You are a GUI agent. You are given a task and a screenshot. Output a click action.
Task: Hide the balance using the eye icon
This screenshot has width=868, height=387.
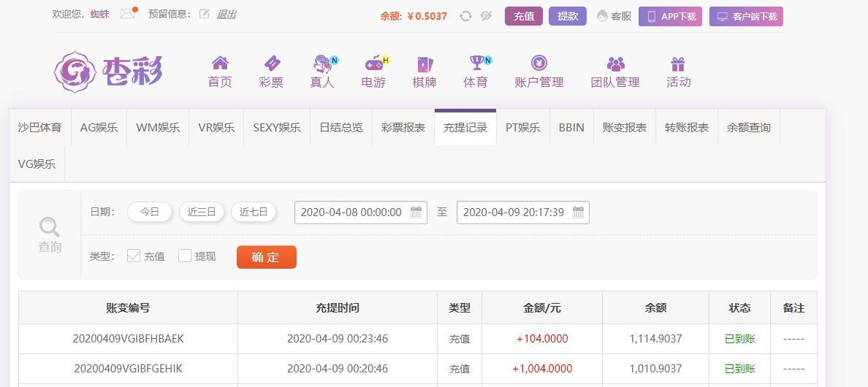[x=486, y=16]
